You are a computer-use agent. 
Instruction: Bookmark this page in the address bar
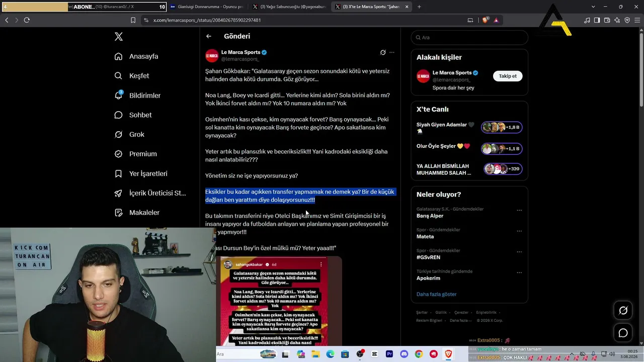pos(133,20)
